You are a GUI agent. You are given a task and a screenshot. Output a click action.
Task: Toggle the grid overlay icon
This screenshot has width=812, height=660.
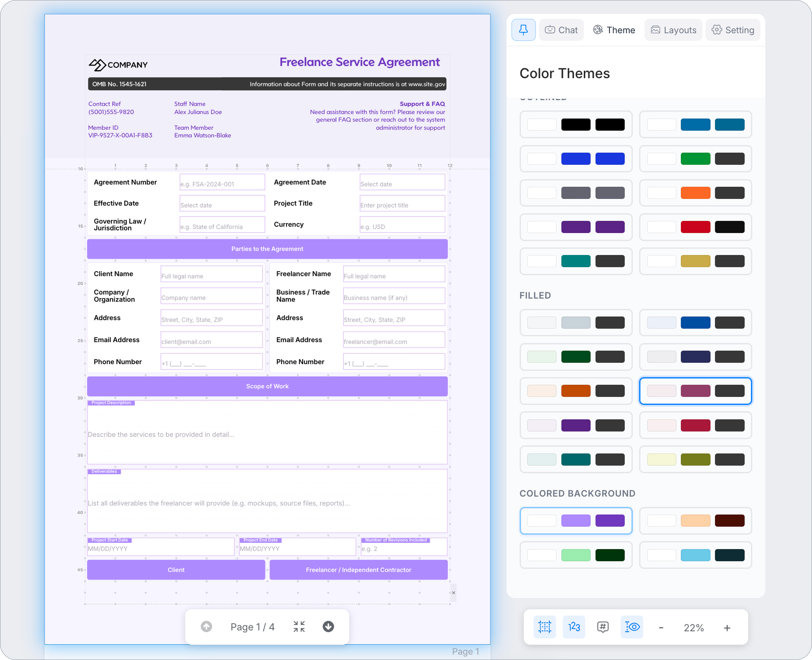pyautogui.click(x=545, y=627)
